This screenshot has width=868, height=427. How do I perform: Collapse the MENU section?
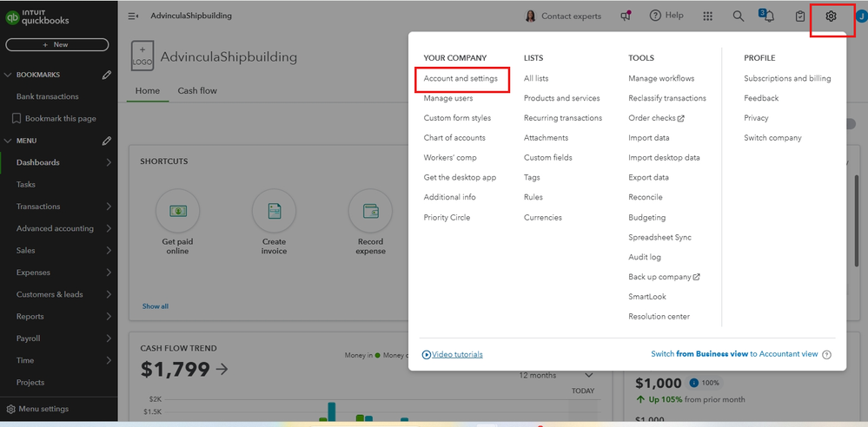(8, 141)
